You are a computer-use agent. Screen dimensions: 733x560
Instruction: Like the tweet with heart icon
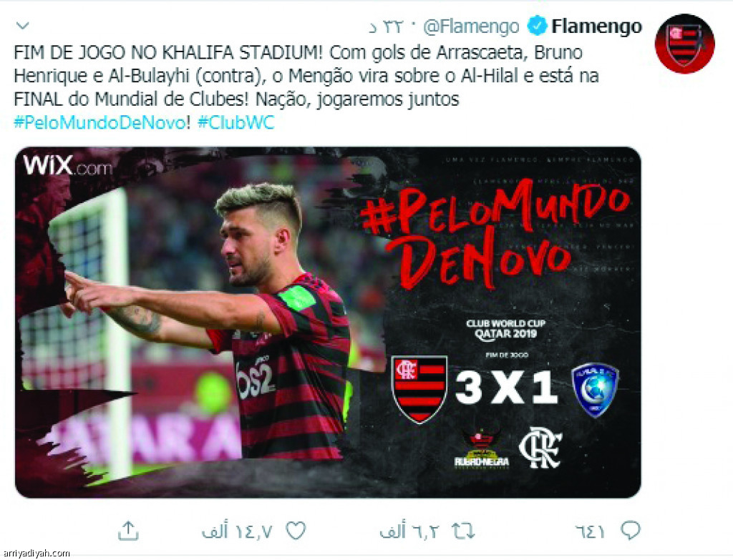[x=296, y=530]
